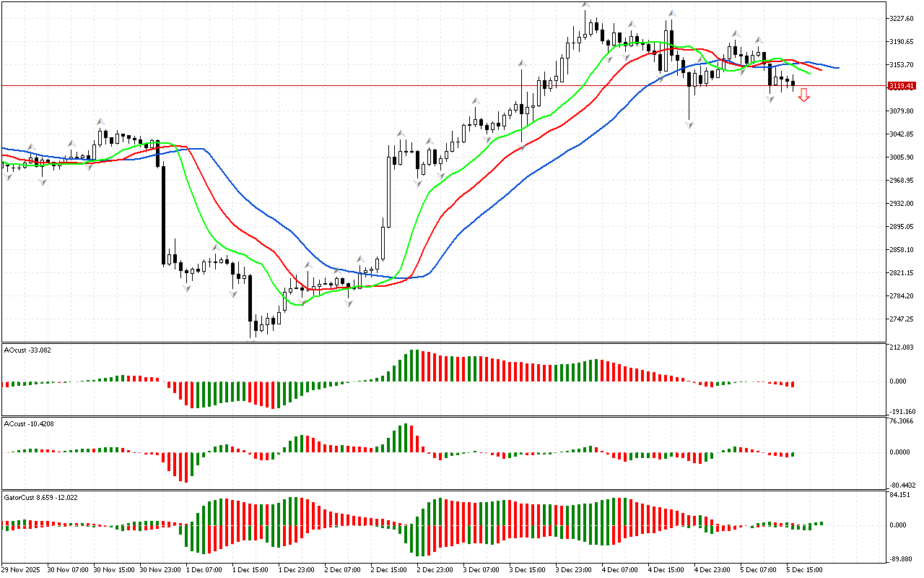The height and width of the screenshot is (578, 924).
Task: Click the current price tag 3119.41
Action: click(x=901, y=86)
